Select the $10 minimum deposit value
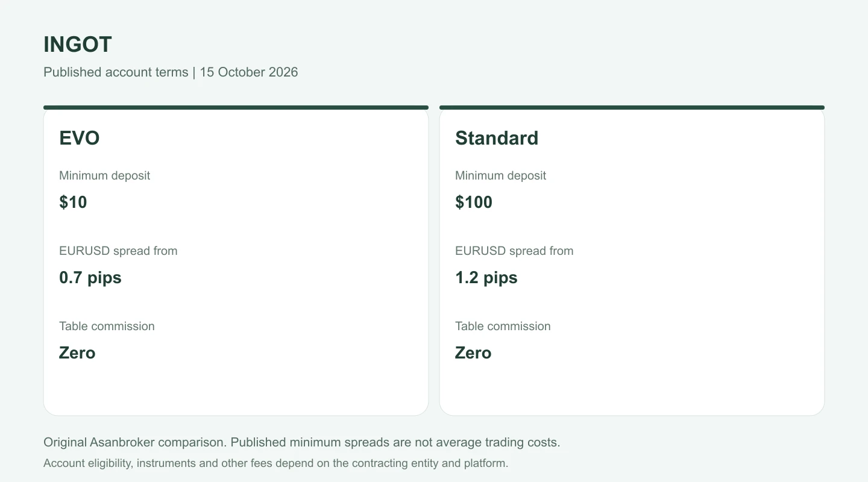 (73, 202)
